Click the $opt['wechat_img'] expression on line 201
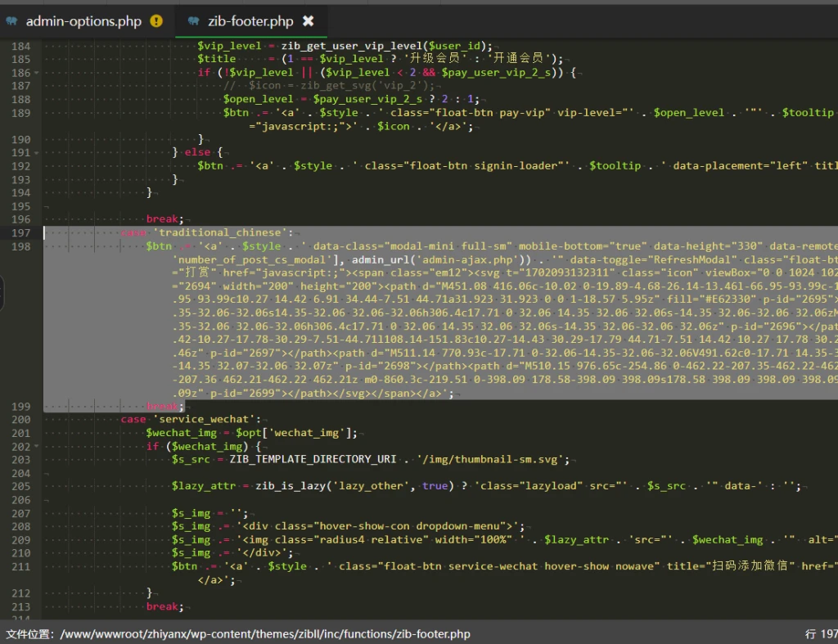Viewport: 838px width, 644px height. point(294,433)
